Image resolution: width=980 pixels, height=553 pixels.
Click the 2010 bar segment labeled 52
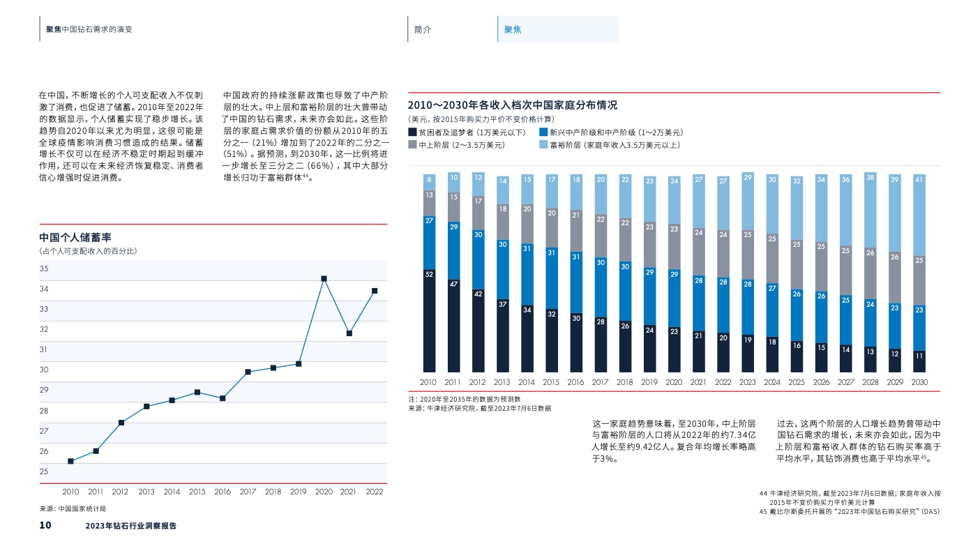point(430,321)
